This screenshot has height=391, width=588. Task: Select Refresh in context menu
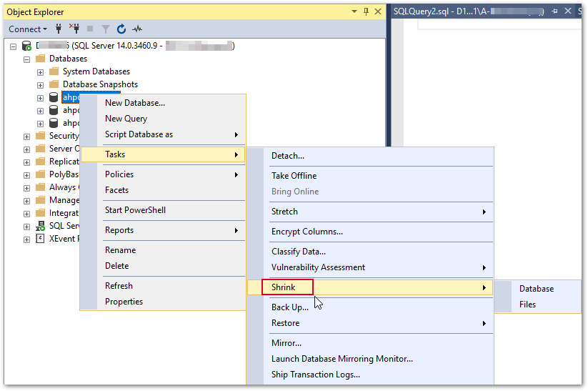click(x=163, y=286)
